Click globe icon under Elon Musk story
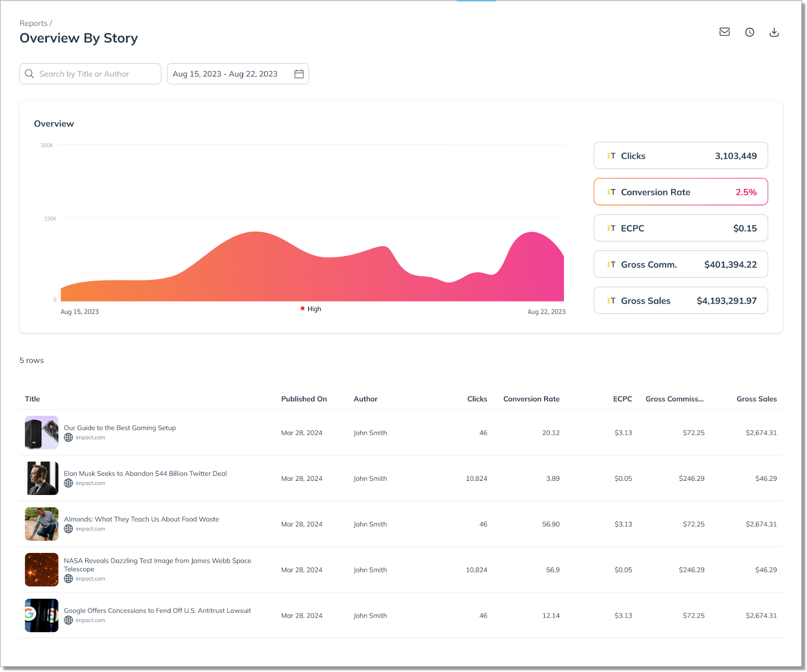 (x=69, y=483)
